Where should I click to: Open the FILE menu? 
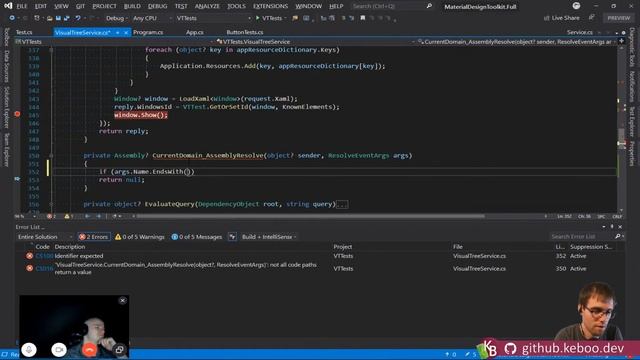click(22, 6)
